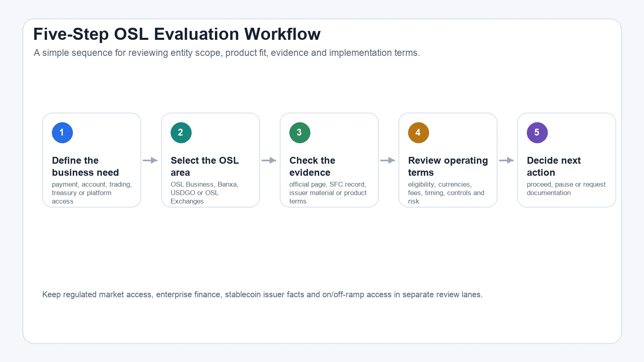The image size is (644, 362).
Task: Click the teal step 2 circle
Action: 181,133
